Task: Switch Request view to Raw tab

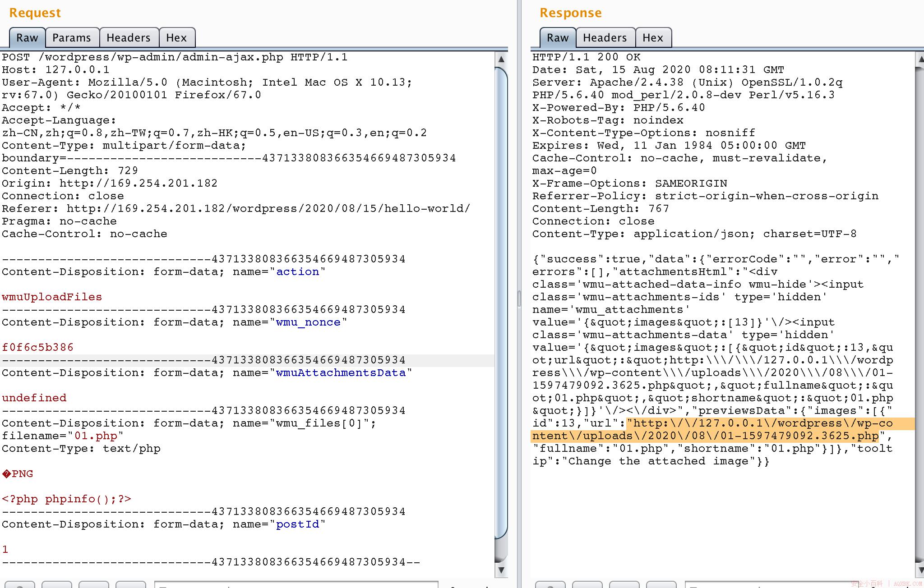Action: (x=27, y=37)
